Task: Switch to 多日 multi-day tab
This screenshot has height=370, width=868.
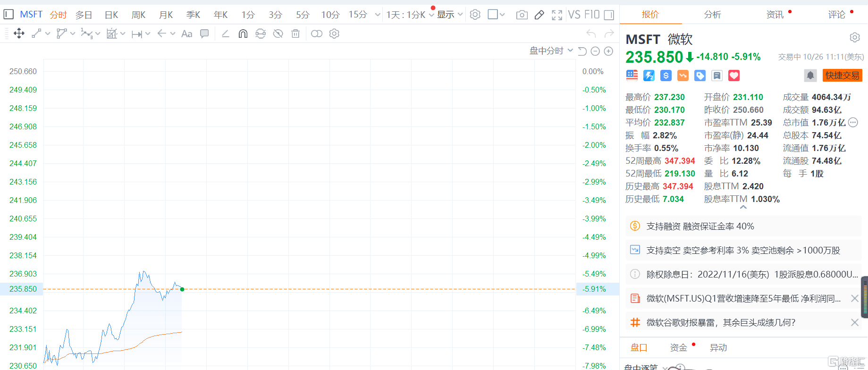Action: 84,15
